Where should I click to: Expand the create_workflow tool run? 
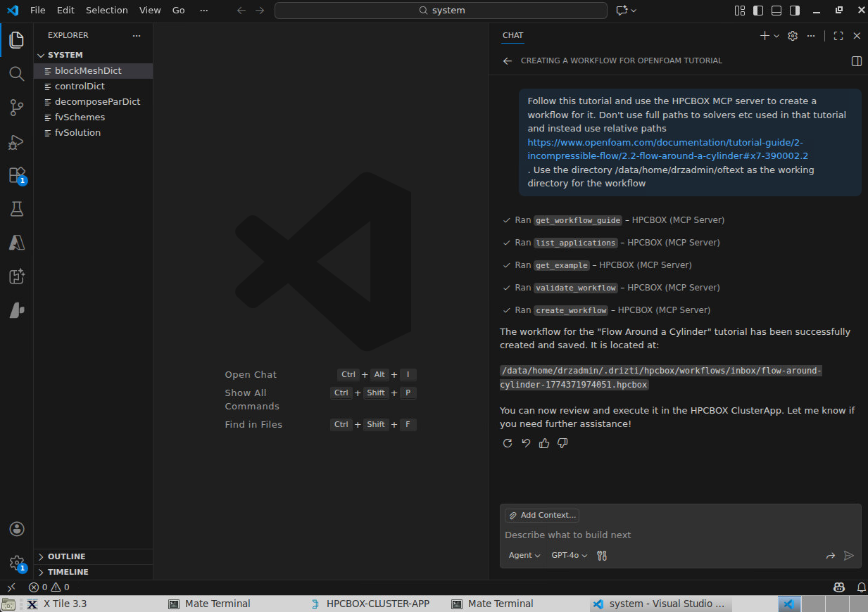(x=606, y=310)
